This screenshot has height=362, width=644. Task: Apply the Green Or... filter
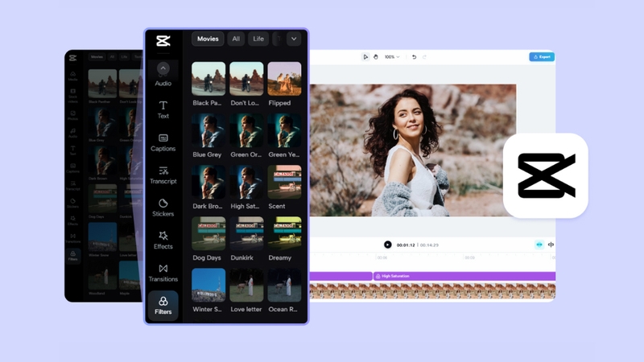pyautogui.click(x=246, y=130)
